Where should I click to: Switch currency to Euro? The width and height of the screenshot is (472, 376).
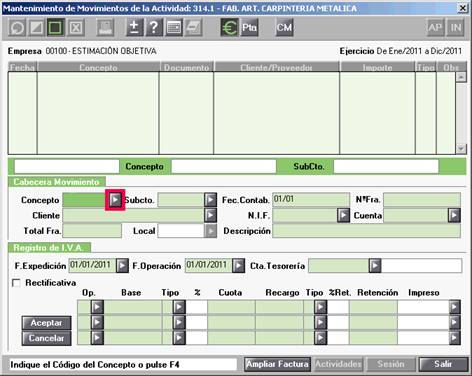tap(229, 27)
